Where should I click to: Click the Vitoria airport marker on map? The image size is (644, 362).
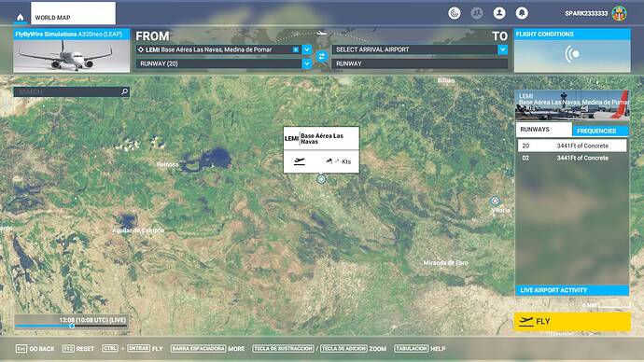(495, 201)
